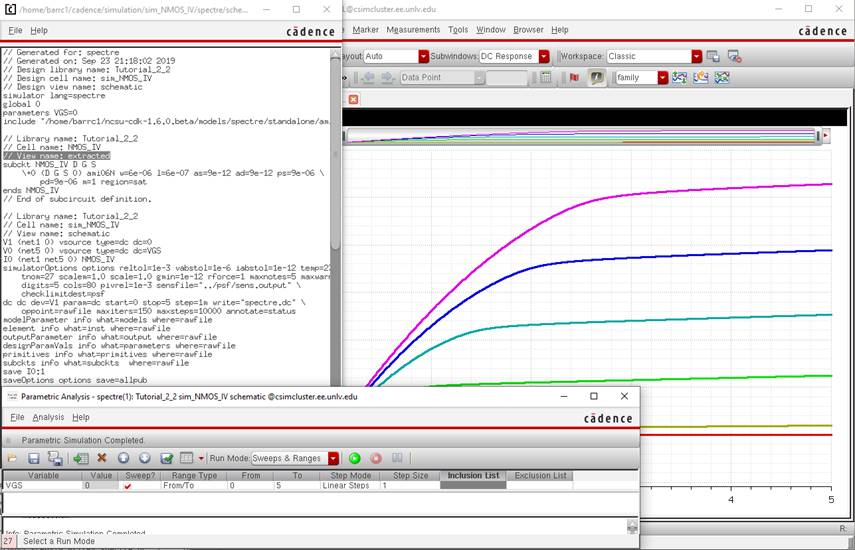Open the Analysis menu in Parametric Analysis
This screenshot has width=855, height=550.
pyautogui.click(x=48, y=417)
